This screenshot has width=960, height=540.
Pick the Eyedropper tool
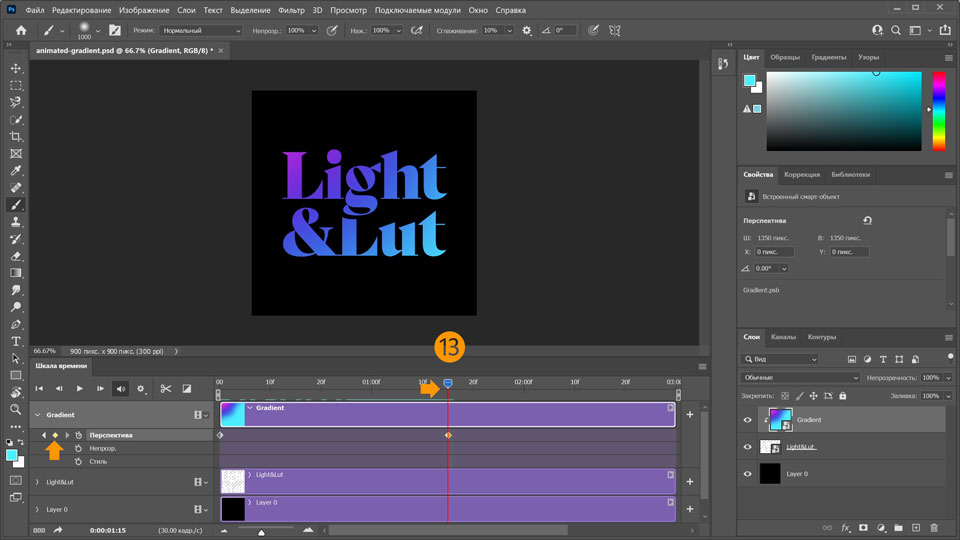click(16, 171)
